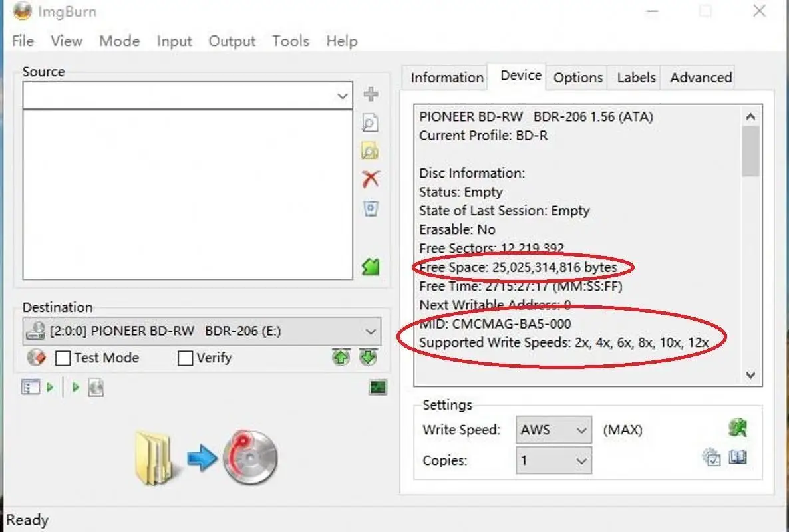The width and height of the screenshot is (789, 532).
Task: Click the 'Supported Write Speeds' line
Action: click(x=564, y=343)
